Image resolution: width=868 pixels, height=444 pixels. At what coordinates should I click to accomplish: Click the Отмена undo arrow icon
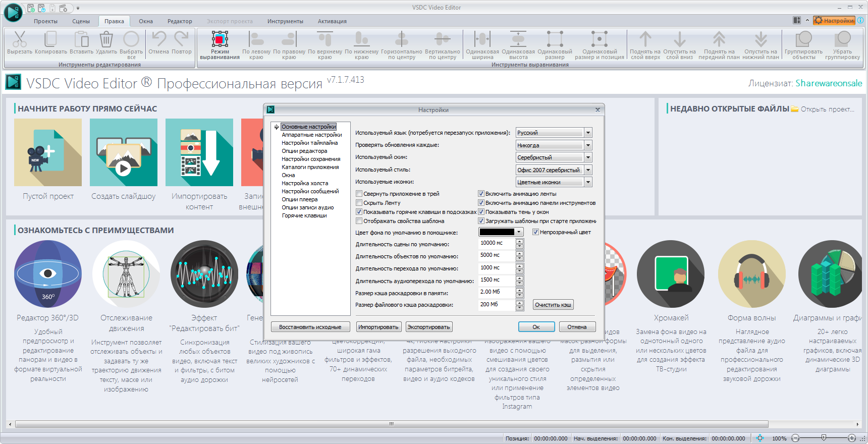point(159,39)
